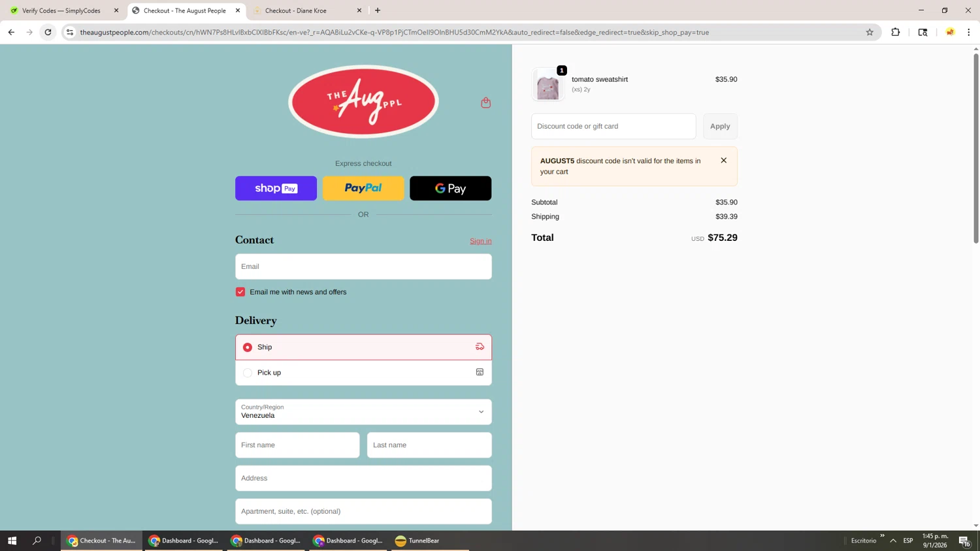Viewport: 980px width, 551px height.
Task: Open the tab search side panel icon
Action: [x=923, y=32]
